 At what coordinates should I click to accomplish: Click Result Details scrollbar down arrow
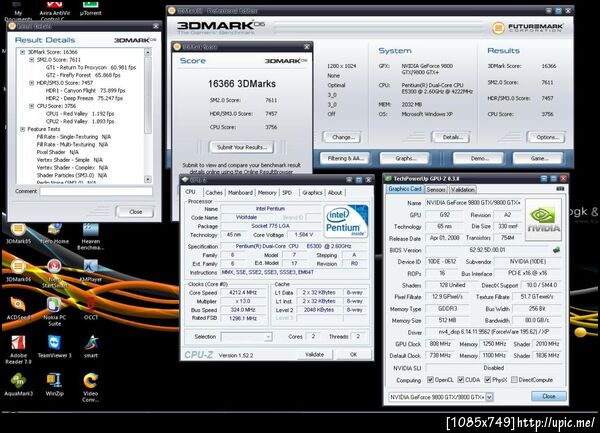pos(148,179)
